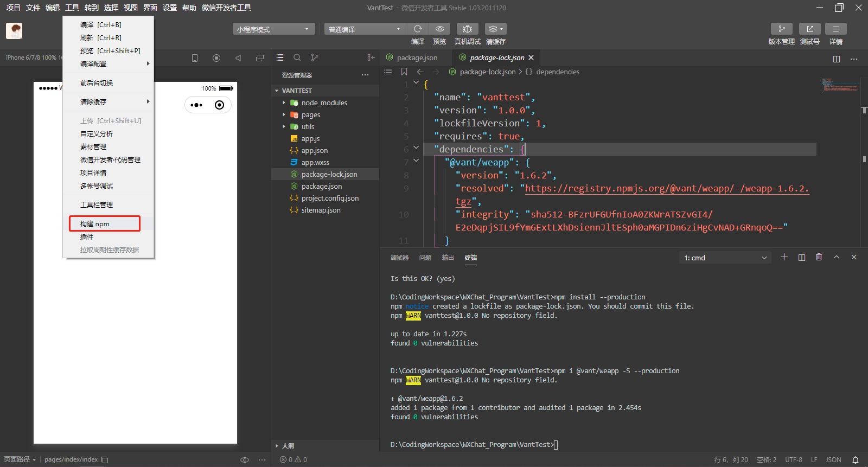Click the 测试号 icon

click(809, 29)
